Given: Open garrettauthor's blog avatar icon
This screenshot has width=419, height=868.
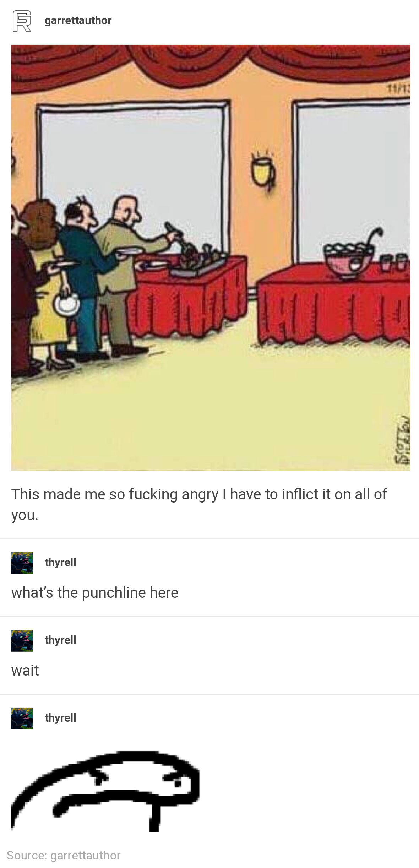Looking at the screenshot, I should pos(22,21).
